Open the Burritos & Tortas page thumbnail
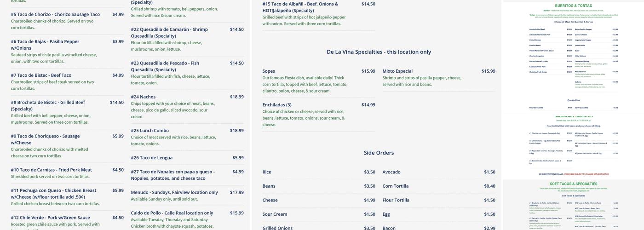The image size is (644, 230). 573,55
